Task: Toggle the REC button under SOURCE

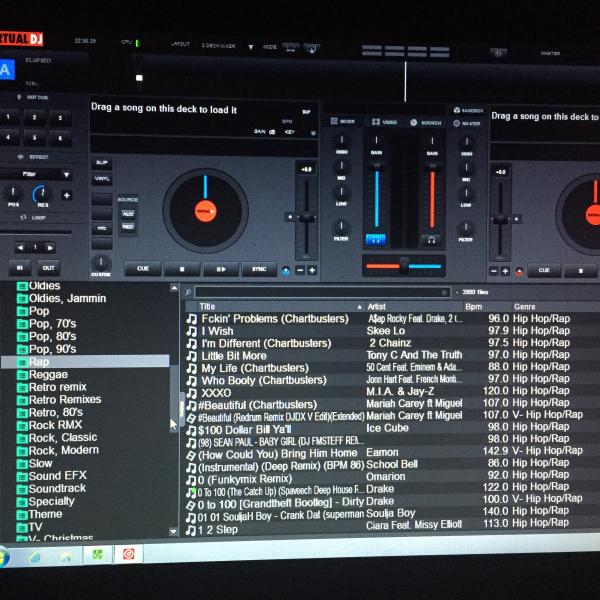Action: tap(128, 227)
